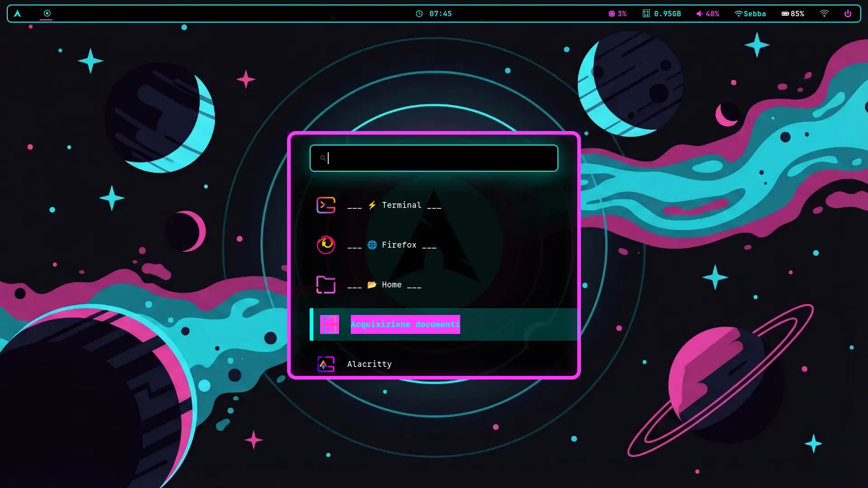The height and width of the screenshot is (488, 868).
Task: Select highlighted Acquisizione documenti entry
Action: click(x=405, y=324)
